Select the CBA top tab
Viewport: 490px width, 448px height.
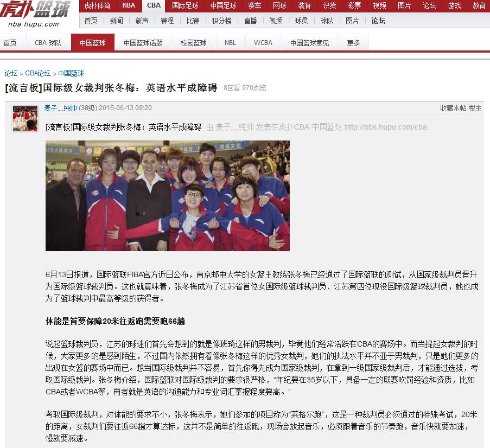[x=154, y=5]
